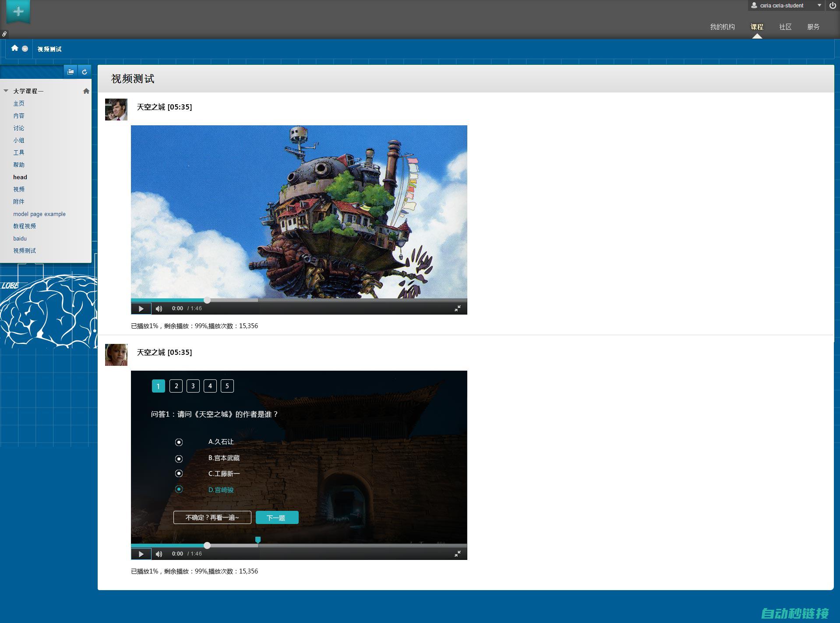Image resolution: width=840 pixels, height=623 pixels.
Task: Collapse the 大学课程一 course menu
Action: 6,91
